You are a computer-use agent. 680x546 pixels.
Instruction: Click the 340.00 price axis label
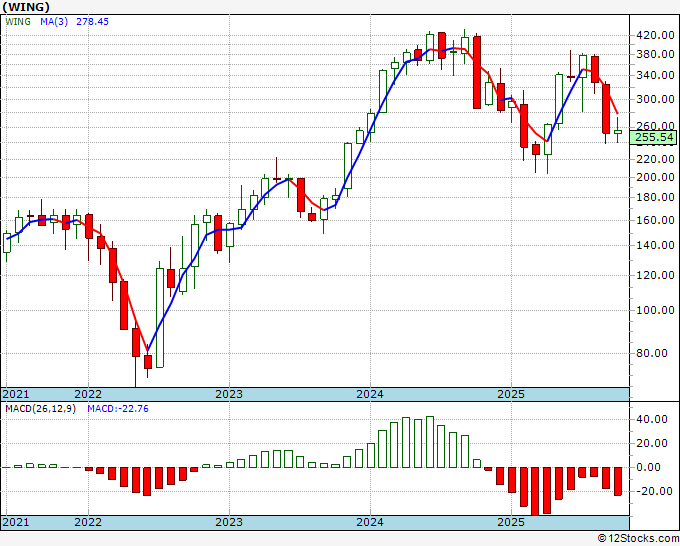point(654,75)
